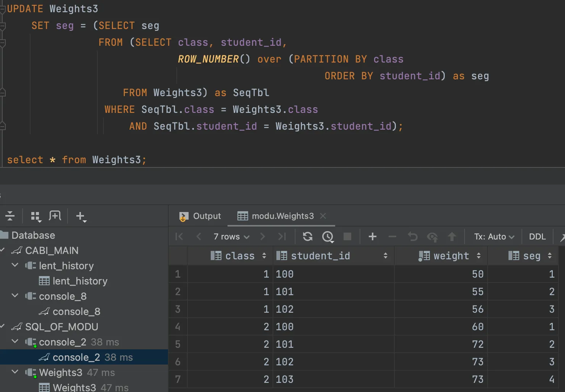Collapse all services tree nodes
The width and height of the screenshot is (565, 392).
click(x=10, y=216)
